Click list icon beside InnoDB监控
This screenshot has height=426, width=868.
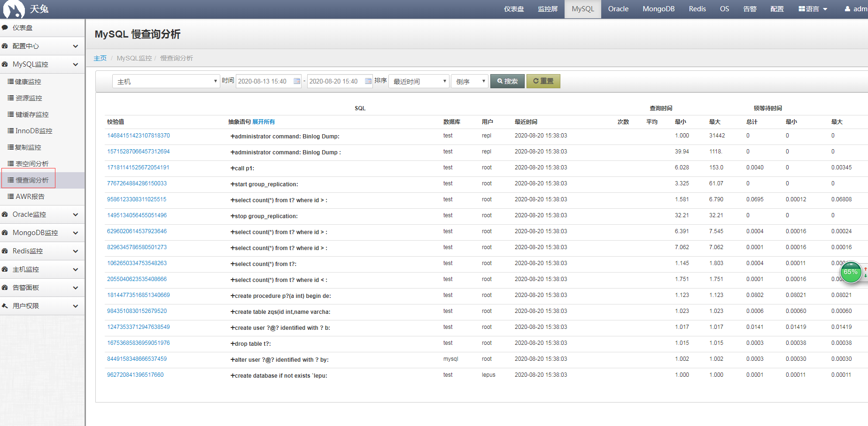pos(10,131)
